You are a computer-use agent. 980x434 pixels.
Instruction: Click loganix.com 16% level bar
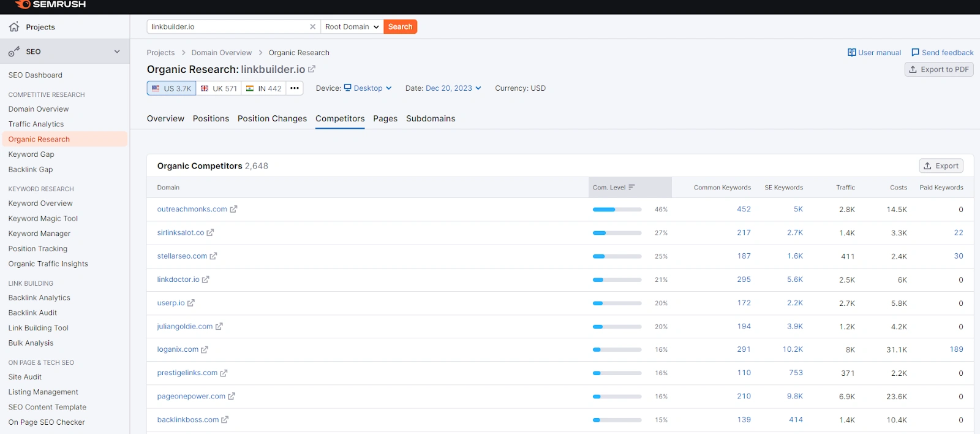(617, 350)
